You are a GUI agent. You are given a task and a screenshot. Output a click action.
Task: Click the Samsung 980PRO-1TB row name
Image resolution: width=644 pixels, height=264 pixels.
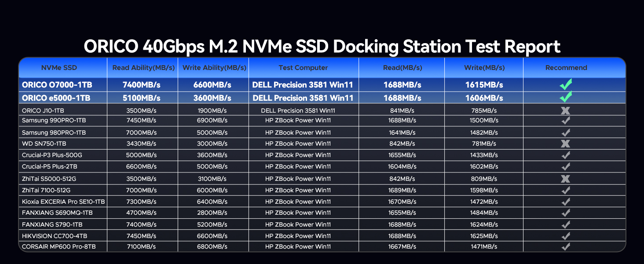point(54,132)
